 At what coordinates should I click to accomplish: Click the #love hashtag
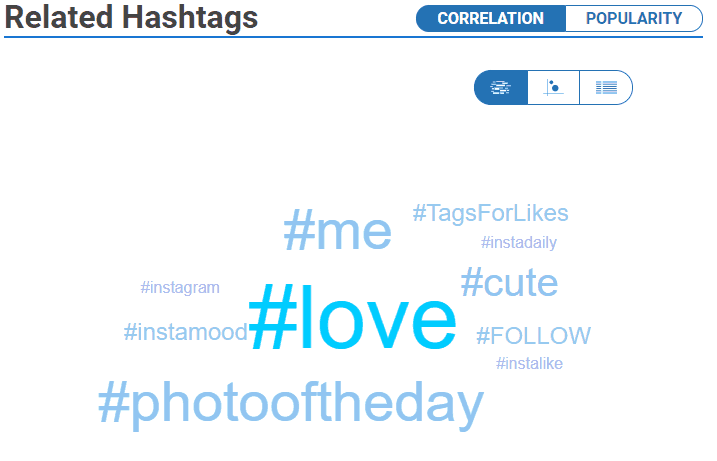point(352,319)
